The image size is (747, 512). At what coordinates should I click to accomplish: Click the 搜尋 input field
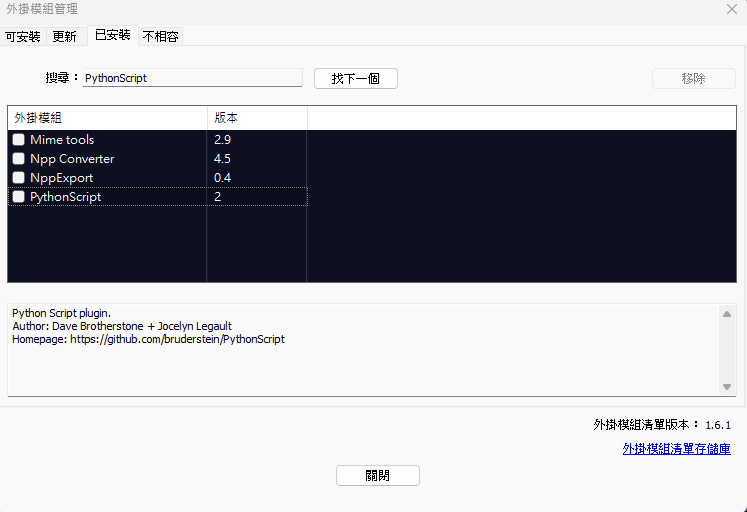click(x=191, y=78)
